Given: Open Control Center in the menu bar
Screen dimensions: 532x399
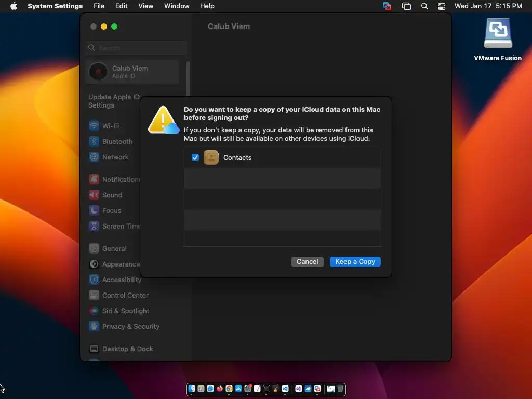Looking at the screenshot, I should pyautogui.click(x=442, y=6).
